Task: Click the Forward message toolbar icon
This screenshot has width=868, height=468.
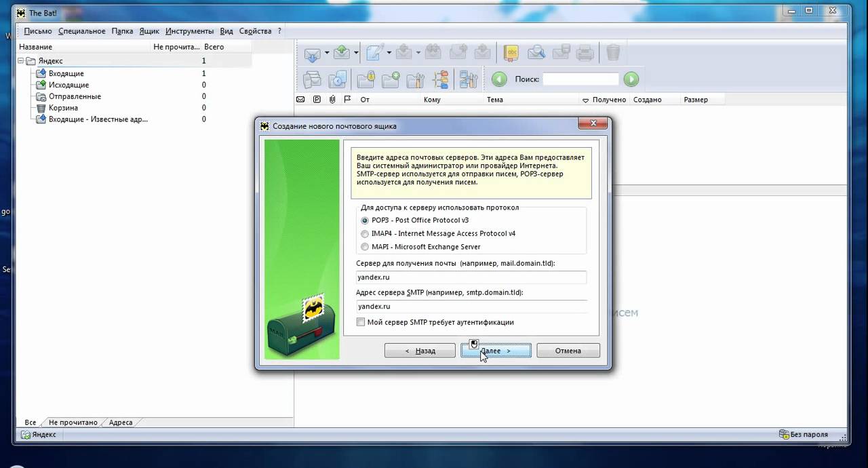Action: tap(458, 53)
